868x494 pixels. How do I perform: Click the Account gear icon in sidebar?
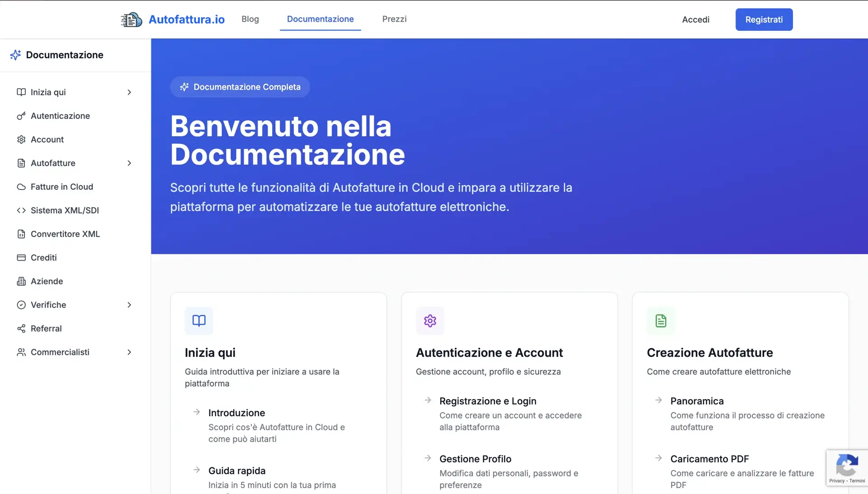point(21,139)
